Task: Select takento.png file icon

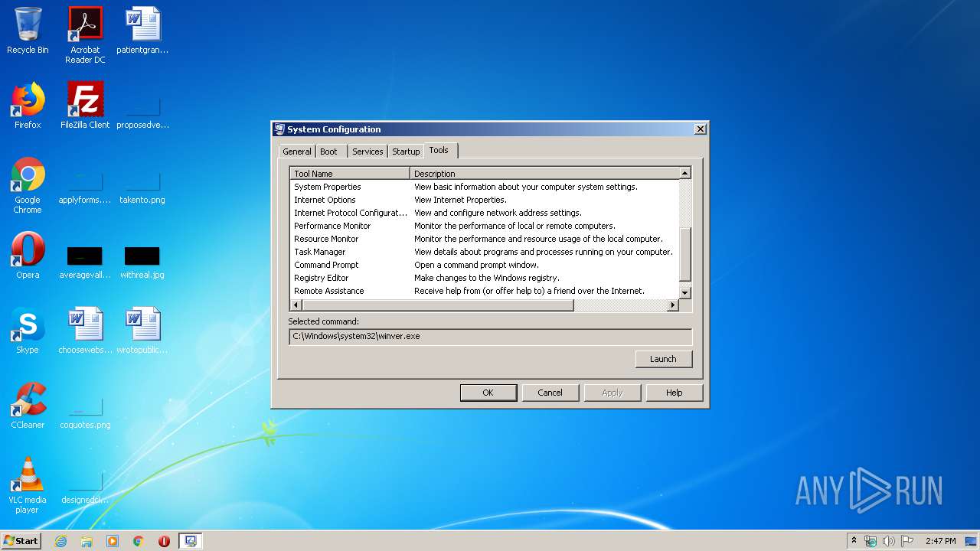Action: [x=142, y=188]
